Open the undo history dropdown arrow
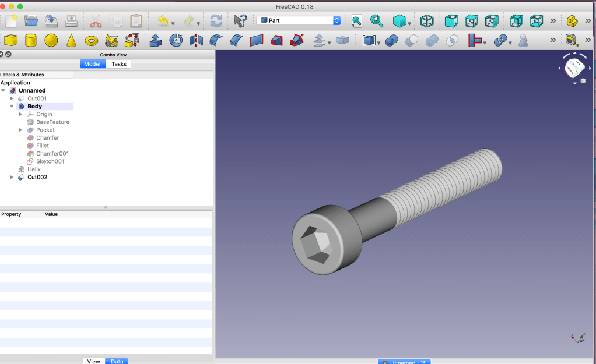 [x=173, y=24]
